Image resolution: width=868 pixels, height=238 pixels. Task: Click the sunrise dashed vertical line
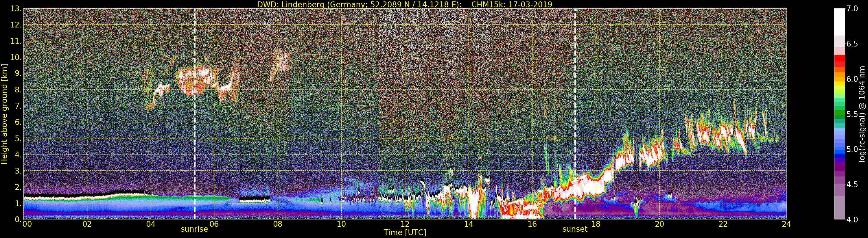coord(195,114)
